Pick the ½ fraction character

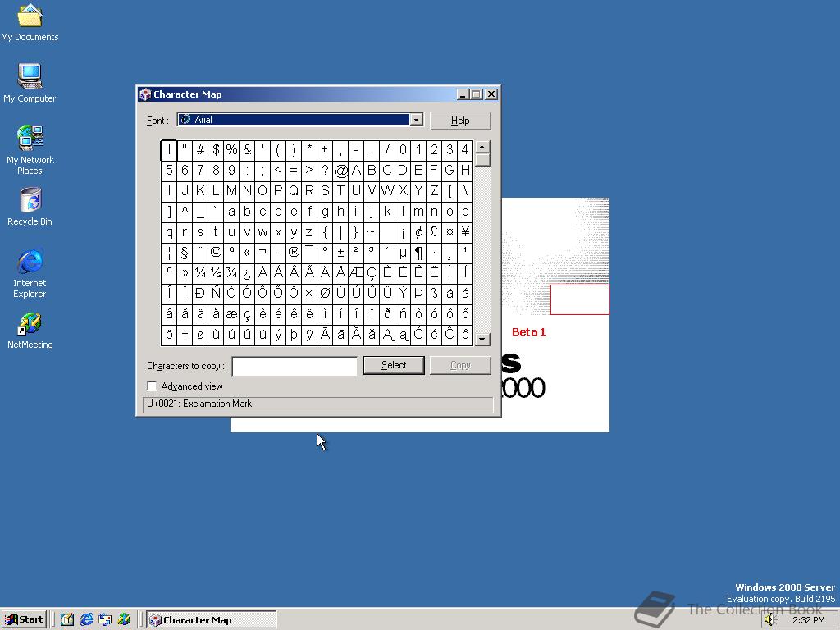[x=216, y=273]
